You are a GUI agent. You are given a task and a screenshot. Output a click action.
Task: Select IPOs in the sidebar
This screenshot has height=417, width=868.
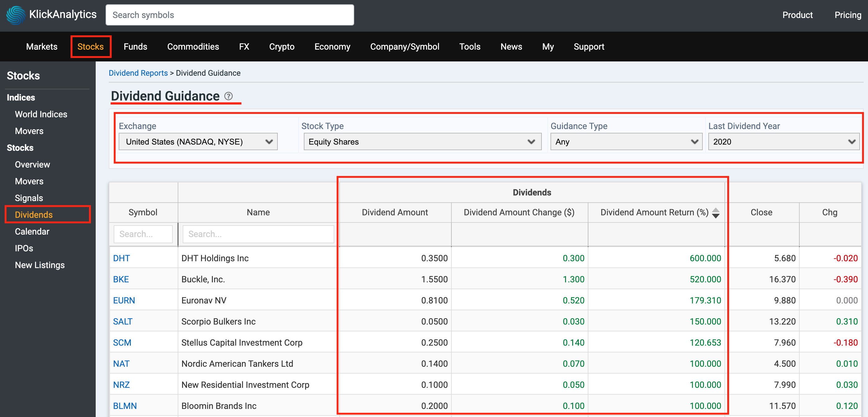(24, 249)
